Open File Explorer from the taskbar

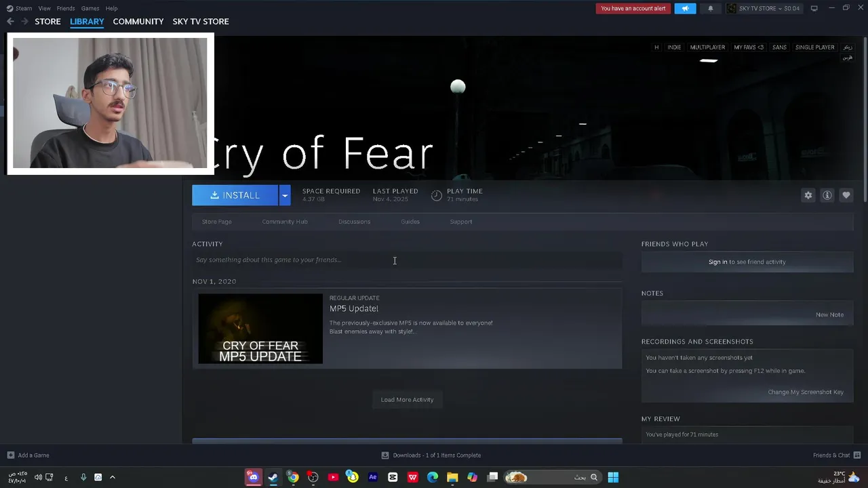(x=452, y=477)
